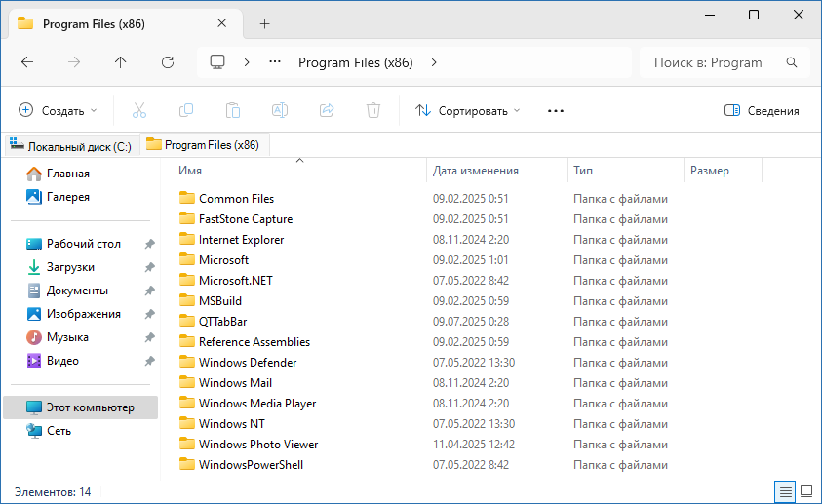Close the Program Files (x86) window tab
Screen dimensions: 822x504
click(x=221, y=23)
